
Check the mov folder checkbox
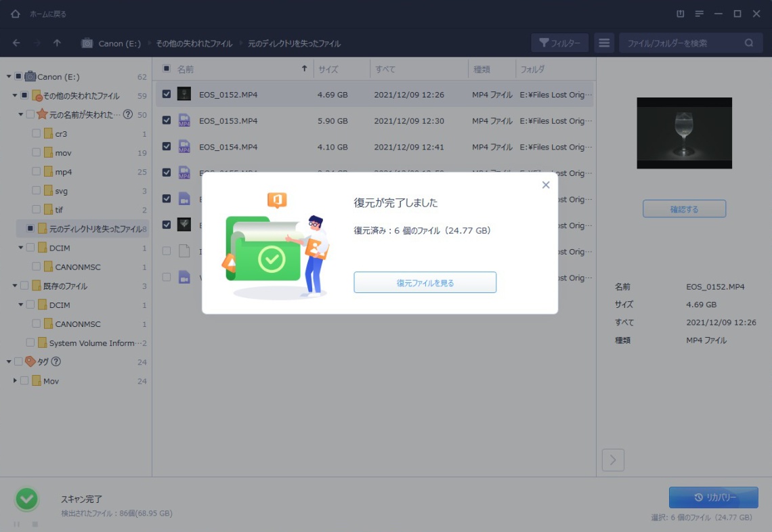(x=36, y=152)
